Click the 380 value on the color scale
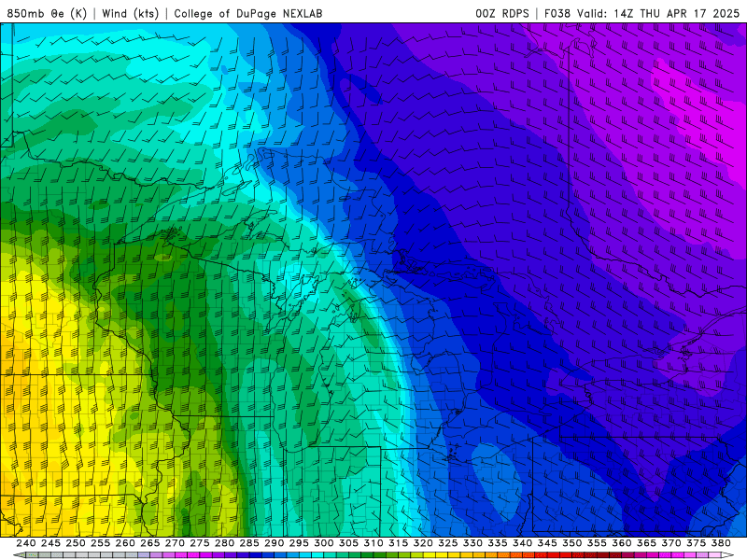The width and height of the screenshot is (747, 560). (x=721, y=543)
